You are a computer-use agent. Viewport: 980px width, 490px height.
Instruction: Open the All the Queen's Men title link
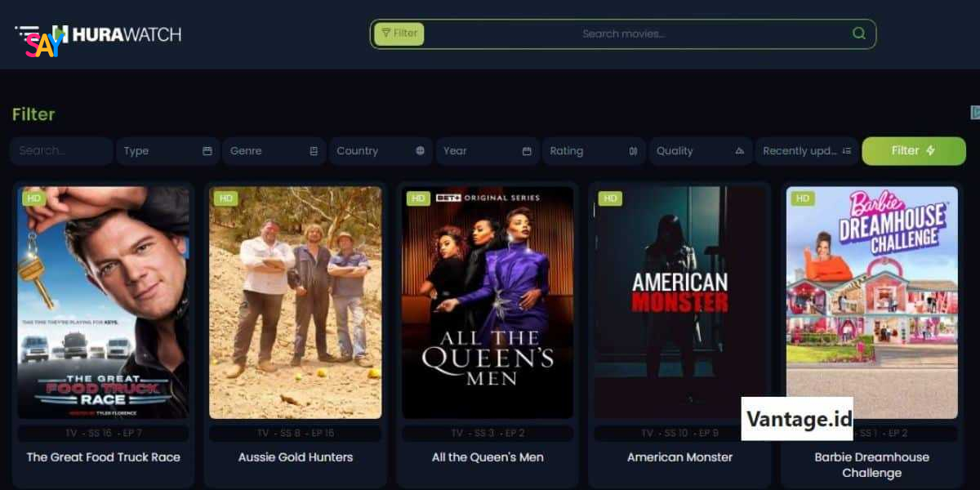[488, 457]
